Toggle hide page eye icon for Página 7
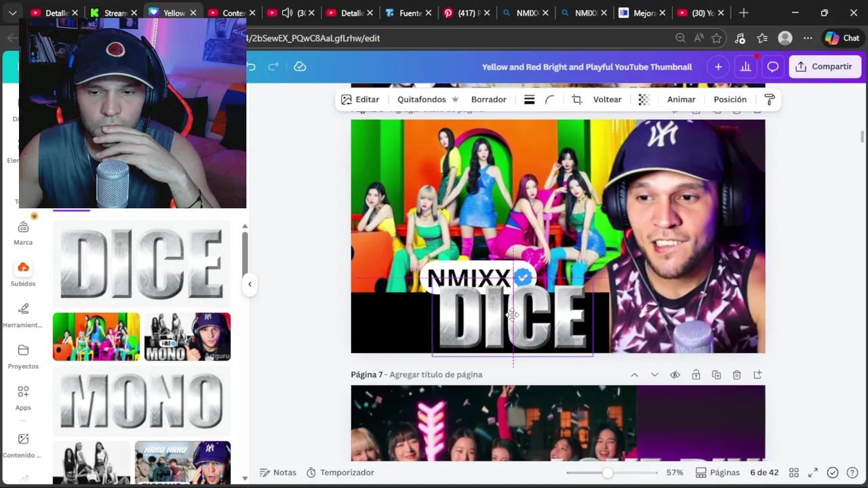This screenshot has height=488, width=868. [x=675, y=375]
